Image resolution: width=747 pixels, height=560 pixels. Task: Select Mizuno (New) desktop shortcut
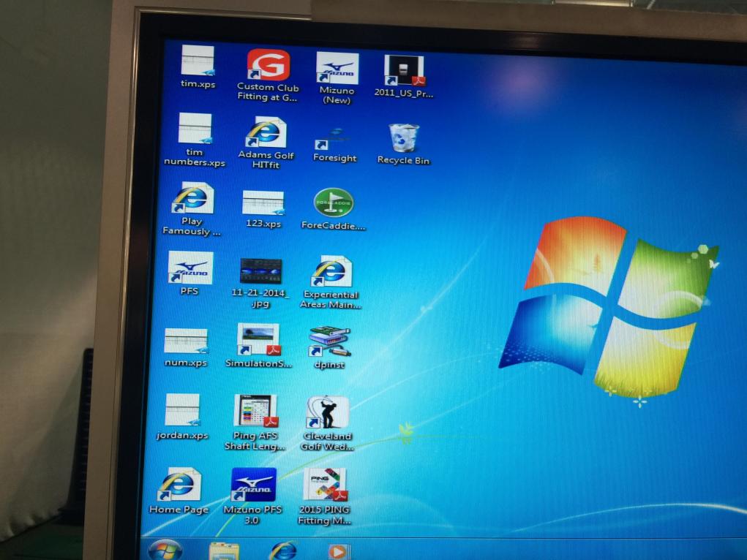(337, 68)
